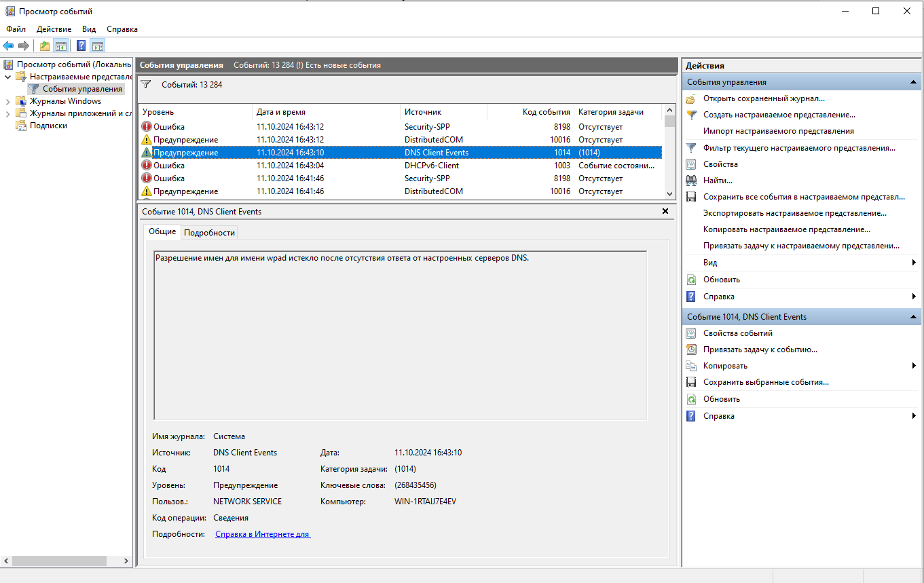Screen dimensions: 924x583
Task: Sort events by Дата и время column
Action: [x=327, y=112]
